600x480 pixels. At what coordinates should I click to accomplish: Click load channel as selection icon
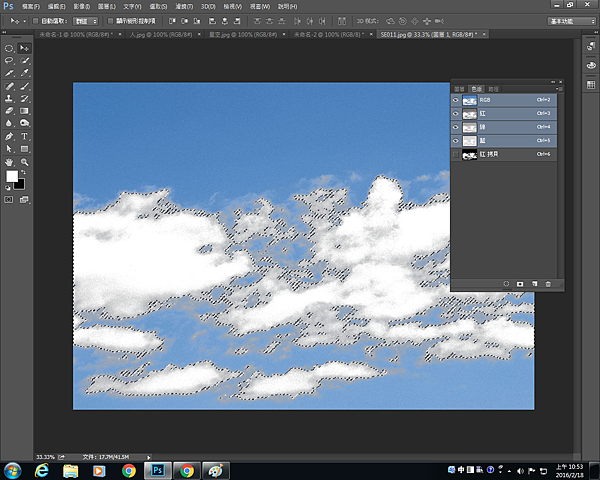pos(507,284)
